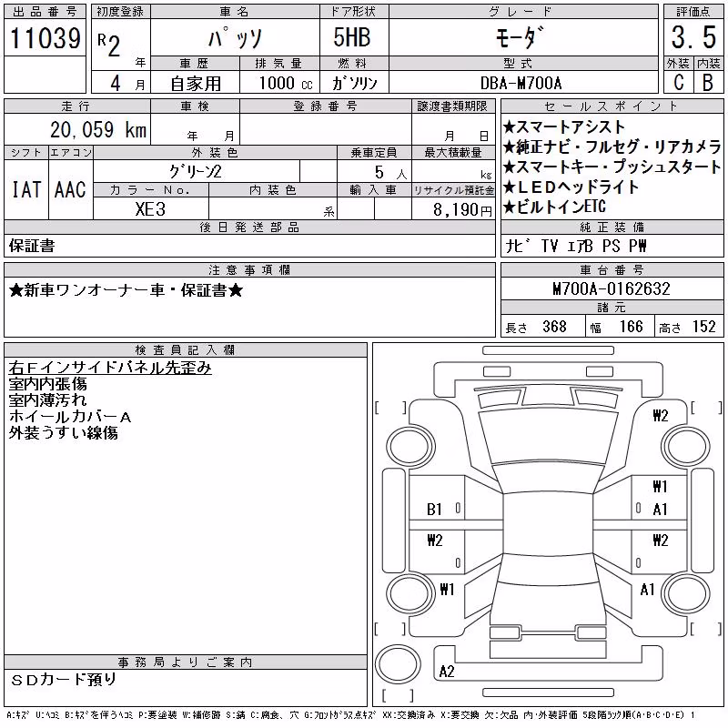Click the model code DBA-M700A
This screenshot has width=728, height=728.
521,84
